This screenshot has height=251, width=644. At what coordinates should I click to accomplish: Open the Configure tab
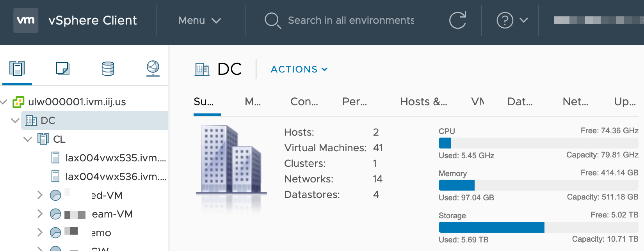pos(304,102)
